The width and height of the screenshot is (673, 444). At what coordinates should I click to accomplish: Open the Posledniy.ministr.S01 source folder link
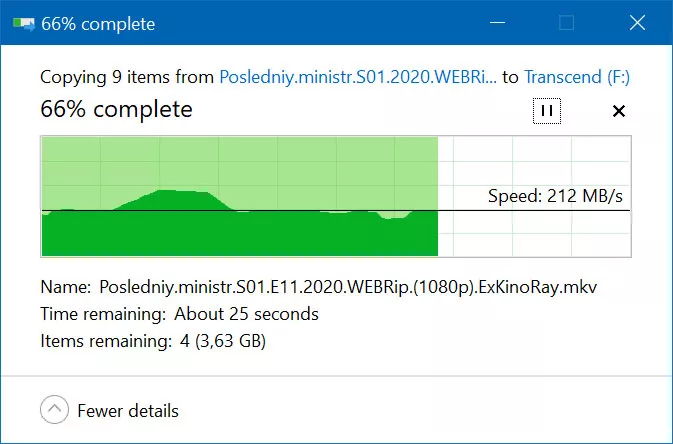(x=358, y=77)
